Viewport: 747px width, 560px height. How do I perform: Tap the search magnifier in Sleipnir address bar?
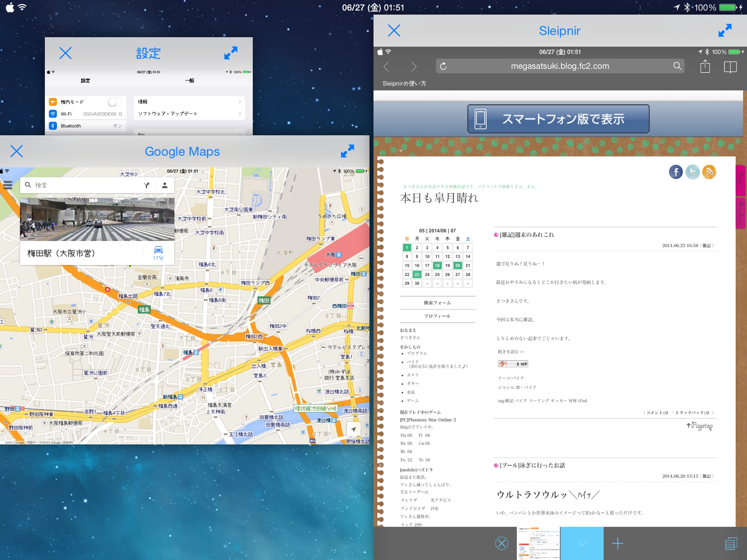677,66
